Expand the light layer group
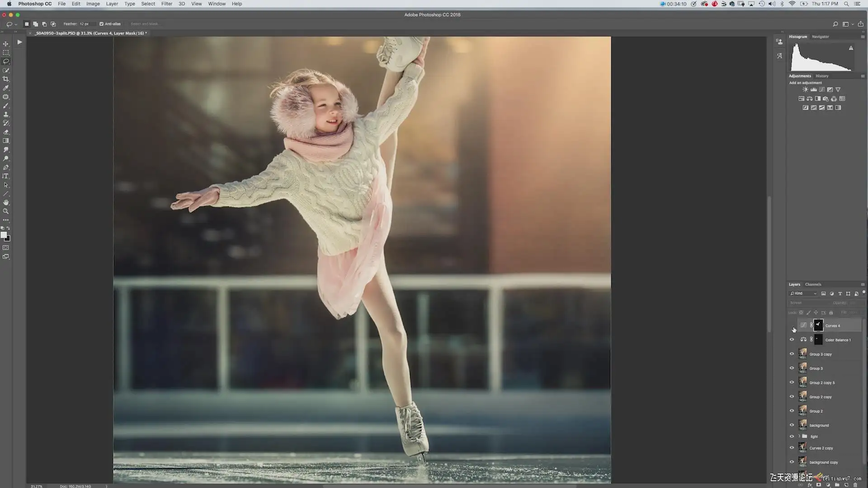The image size is (868, 488). click(x=799, y=436)
